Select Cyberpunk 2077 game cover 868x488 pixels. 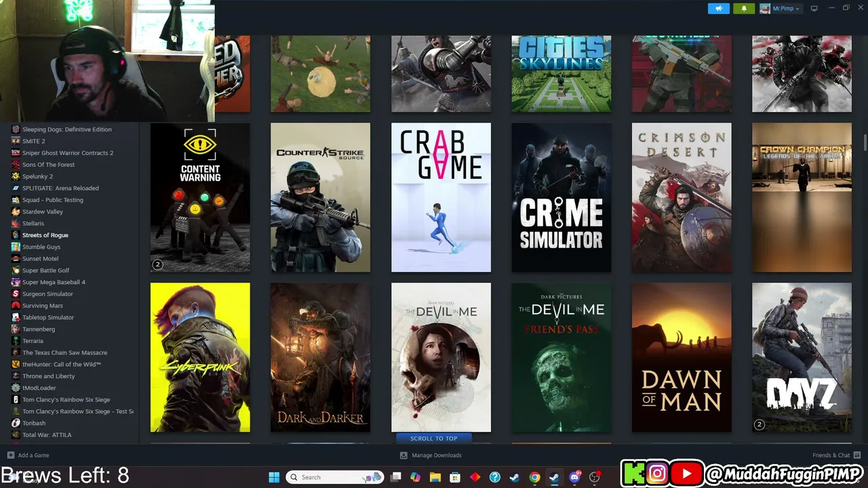[200, 357]
